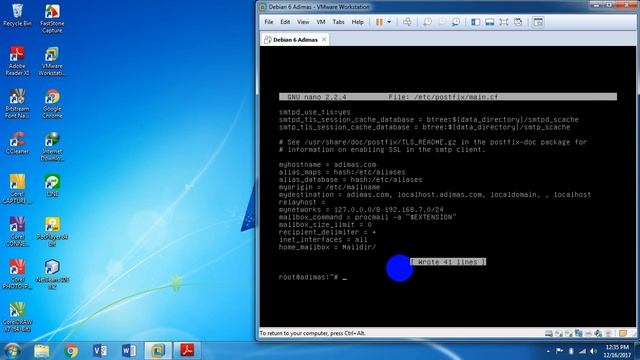Viewport: 640px width, 360px height.
Task: Toggle the thumbnail bar view icon
Action: click(490, 22)
